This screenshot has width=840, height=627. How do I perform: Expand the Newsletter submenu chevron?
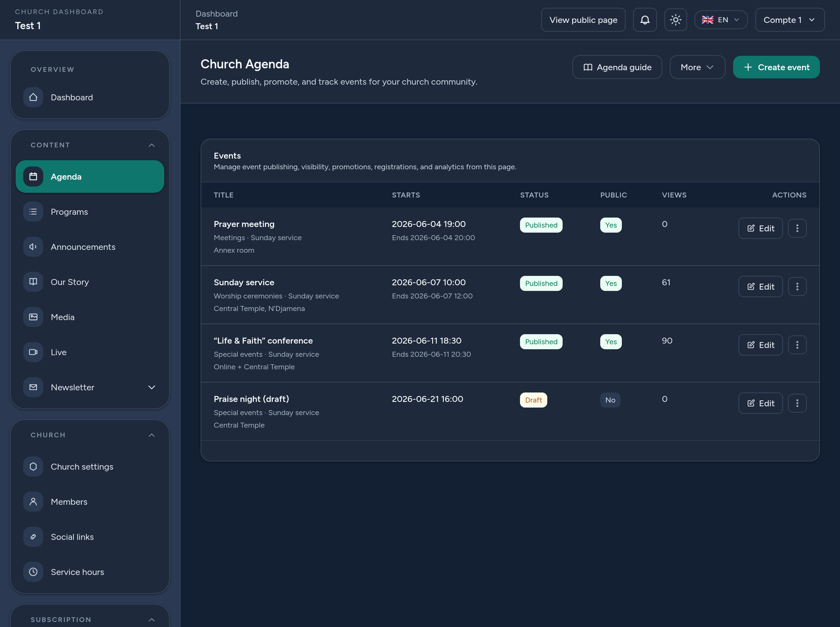(151, 387)
